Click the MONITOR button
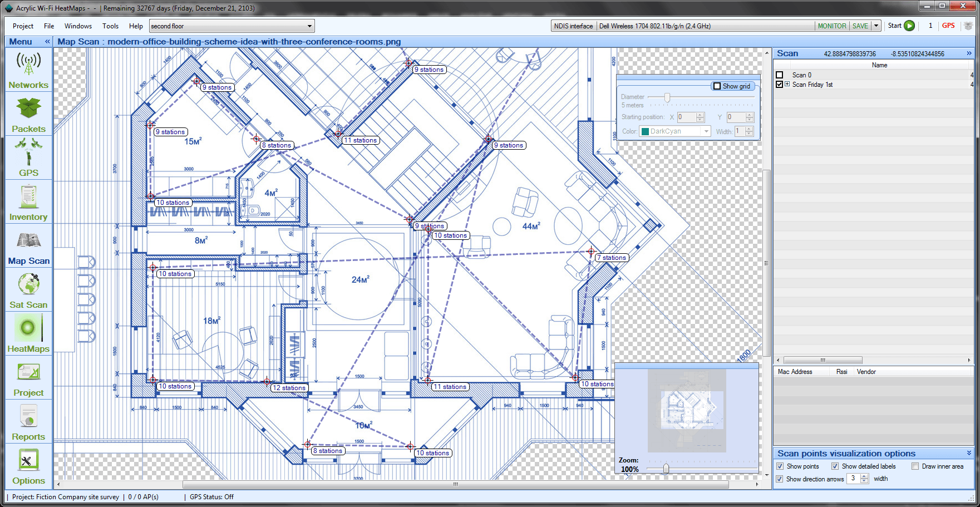980x507 pixels. (x=831, y=26)
